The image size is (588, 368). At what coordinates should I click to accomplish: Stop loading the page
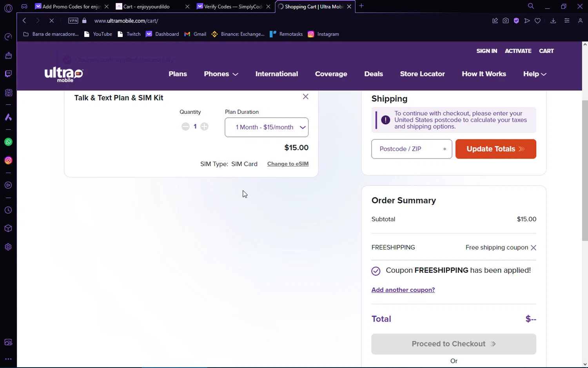pos(51,21)
